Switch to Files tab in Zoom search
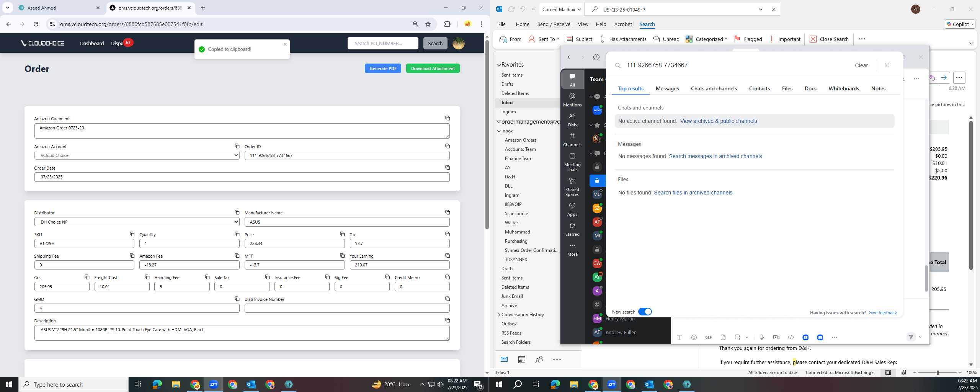The height and width of the screenshot is (392, 980). pos(787,88)
